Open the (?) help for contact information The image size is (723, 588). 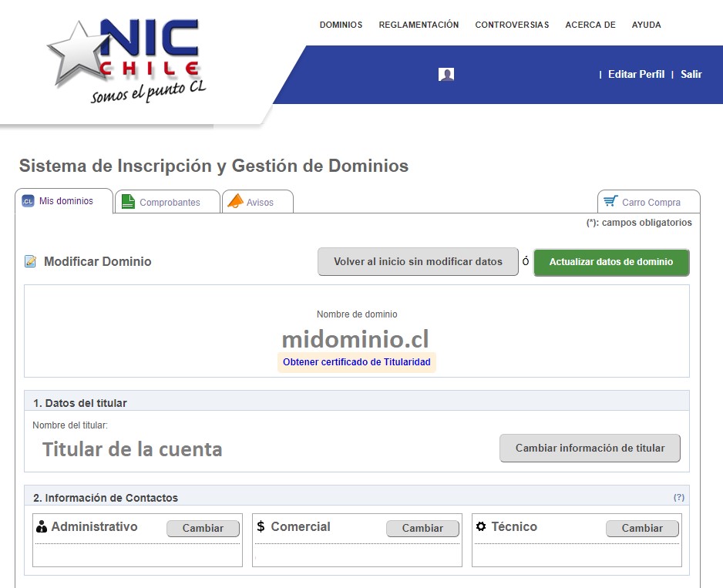coord(679,497)
